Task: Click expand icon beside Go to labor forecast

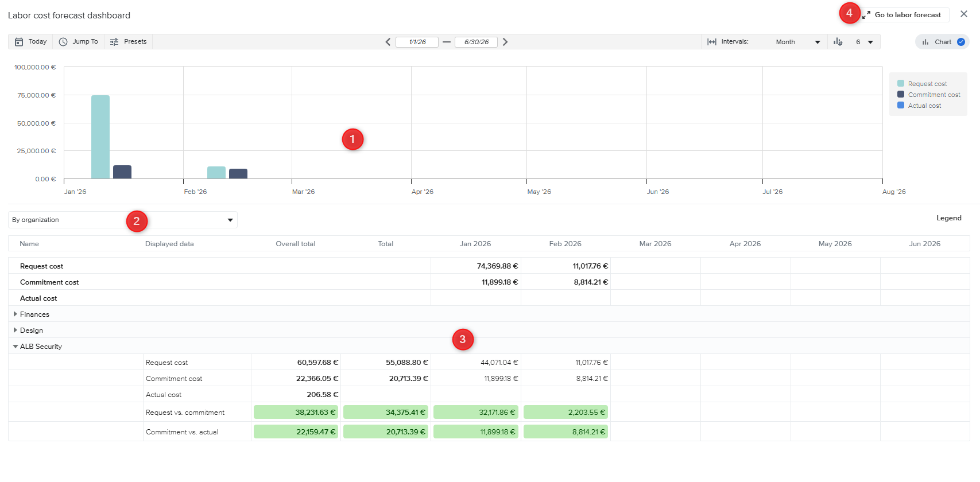Action: tap(866, 15)
